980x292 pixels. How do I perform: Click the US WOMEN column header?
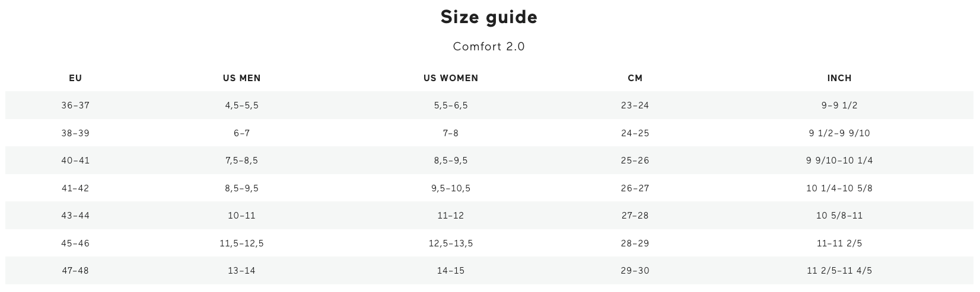451,78
